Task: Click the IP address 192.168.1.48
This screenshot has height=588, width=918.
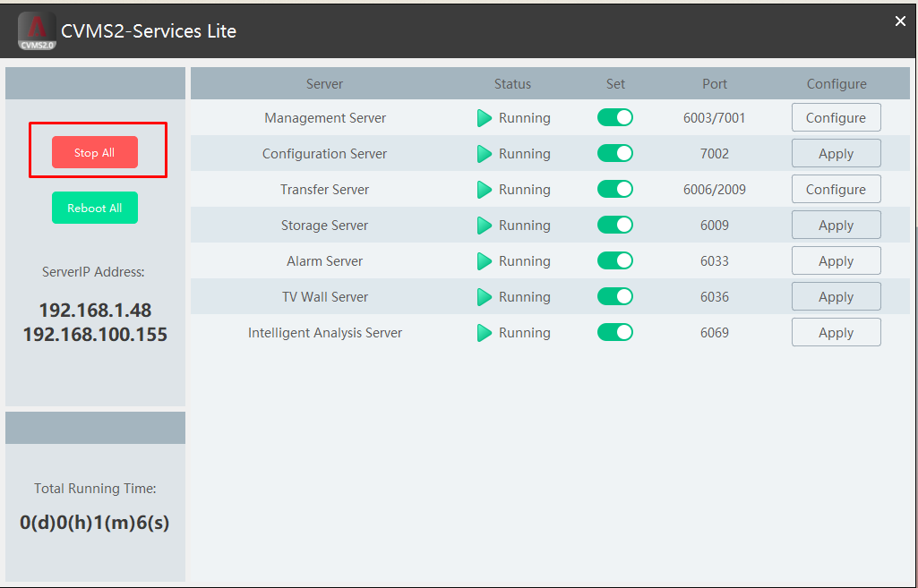Action: 95,310
